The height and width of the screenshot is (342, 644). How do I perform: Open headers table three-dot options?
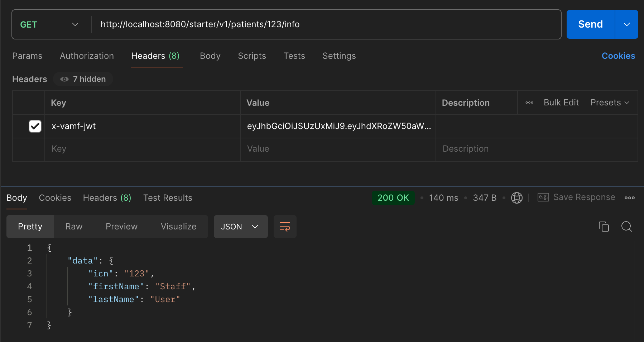529,103
